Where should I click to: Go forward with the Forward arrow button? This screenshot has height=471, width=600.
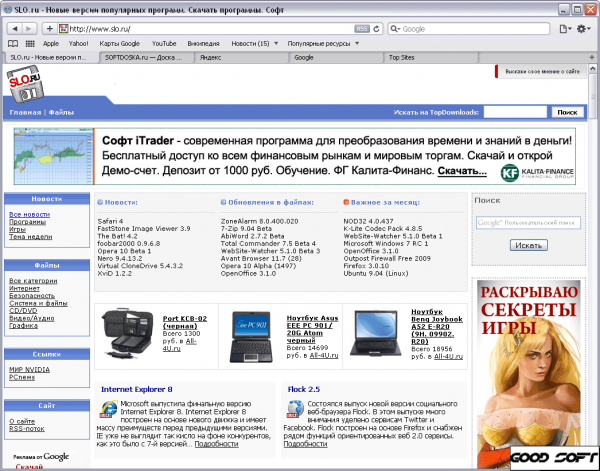point(29,29)
